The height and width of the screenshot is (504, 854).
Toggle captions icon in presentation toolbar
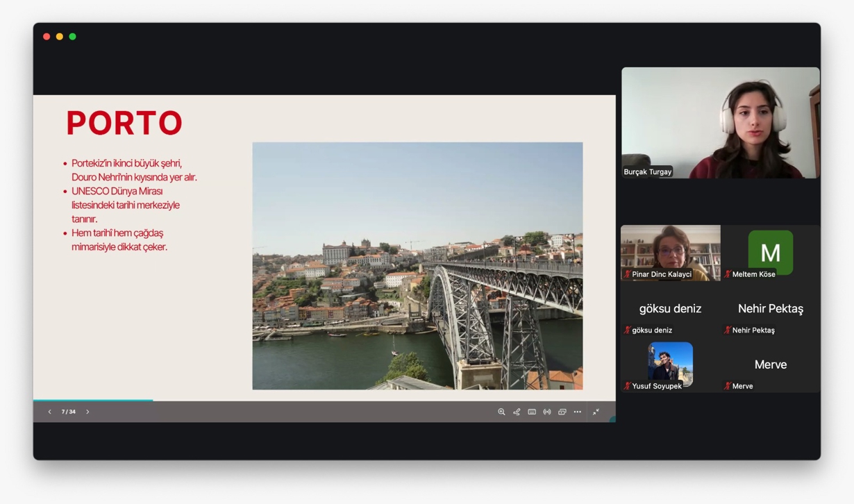(532, 412)
